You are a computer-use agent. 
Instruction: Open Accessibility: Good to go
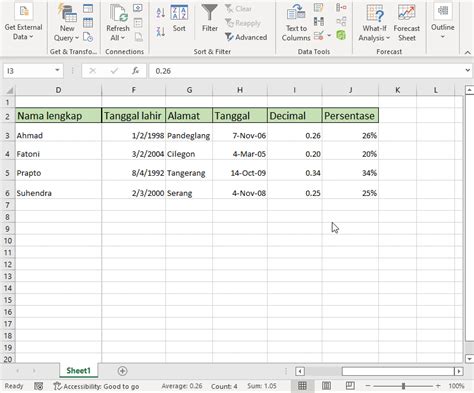click(x=96, y=386)
